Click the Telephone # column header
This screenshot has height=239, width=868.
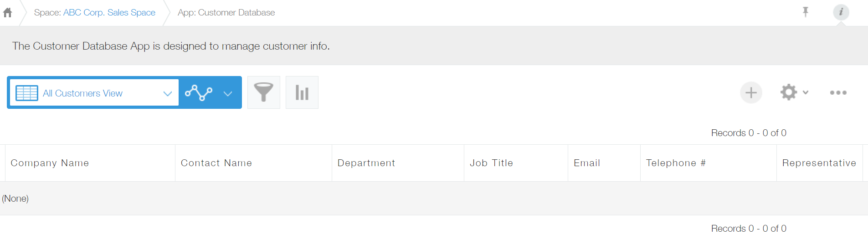click(x=676, y=163)
